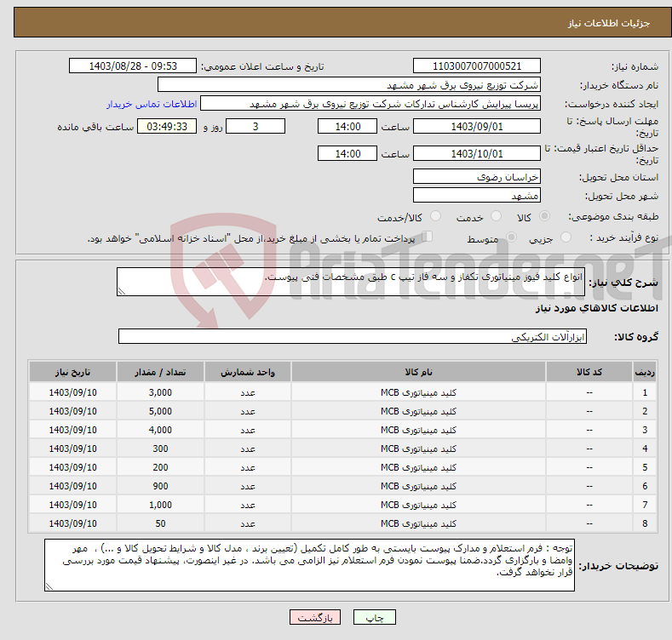Click the اطلاعات کالاهای مورد نیاز section heading

point(596,308)
